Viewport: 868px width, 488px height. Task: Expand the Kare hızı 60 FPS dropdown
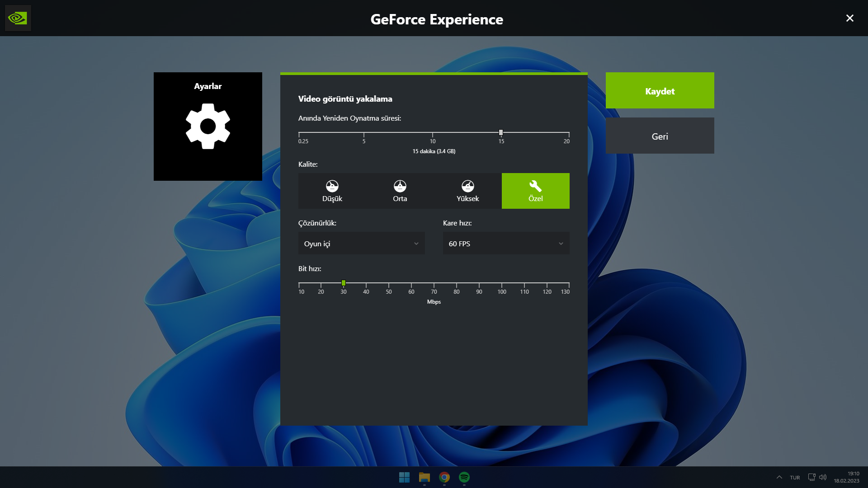(506, 244)
